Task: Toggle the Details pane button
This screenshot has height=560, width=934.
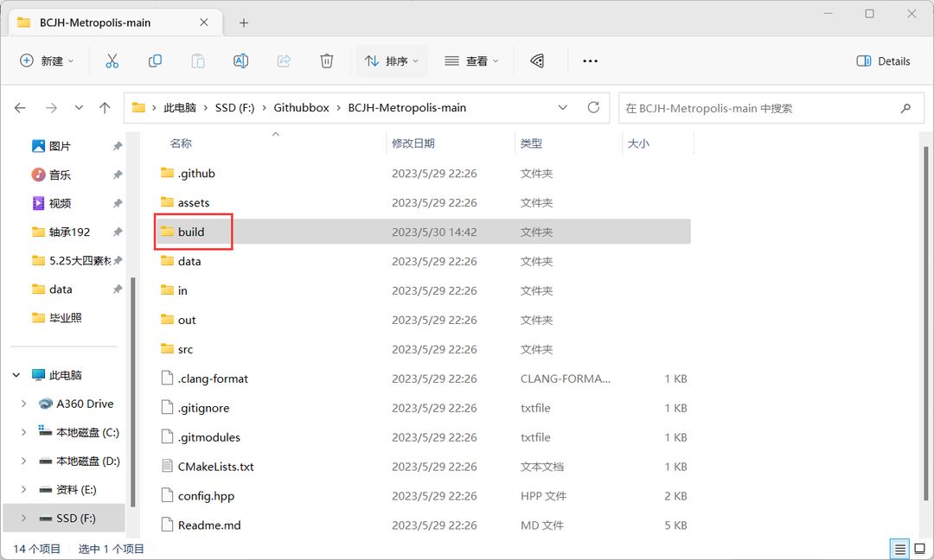Action: tap(883, 60)
